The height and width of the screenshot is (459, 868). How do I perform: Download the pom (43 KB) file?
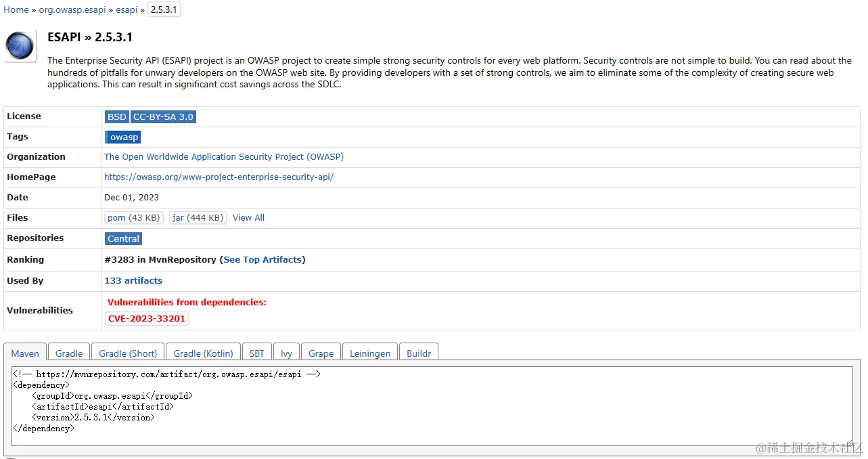(134, 217)
